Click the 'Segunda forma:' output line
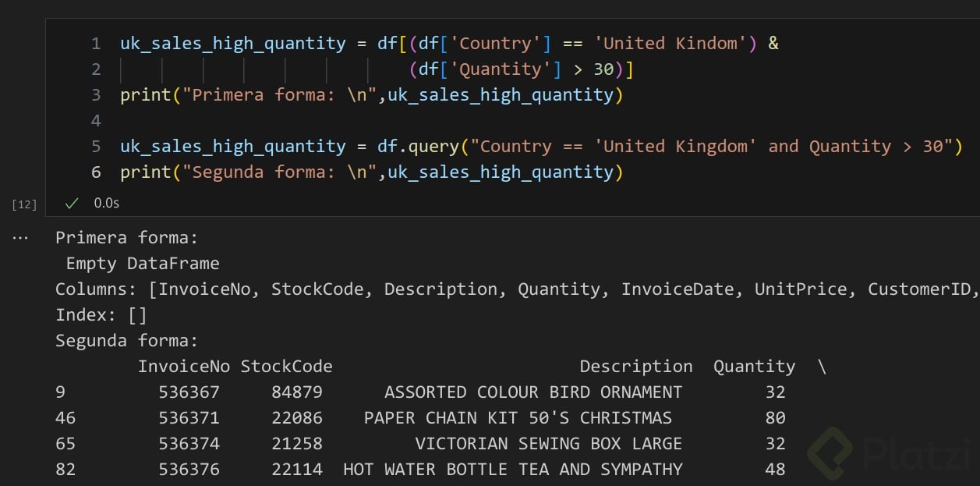The height and width of the screenshot is (486, 980). point(126,341)
